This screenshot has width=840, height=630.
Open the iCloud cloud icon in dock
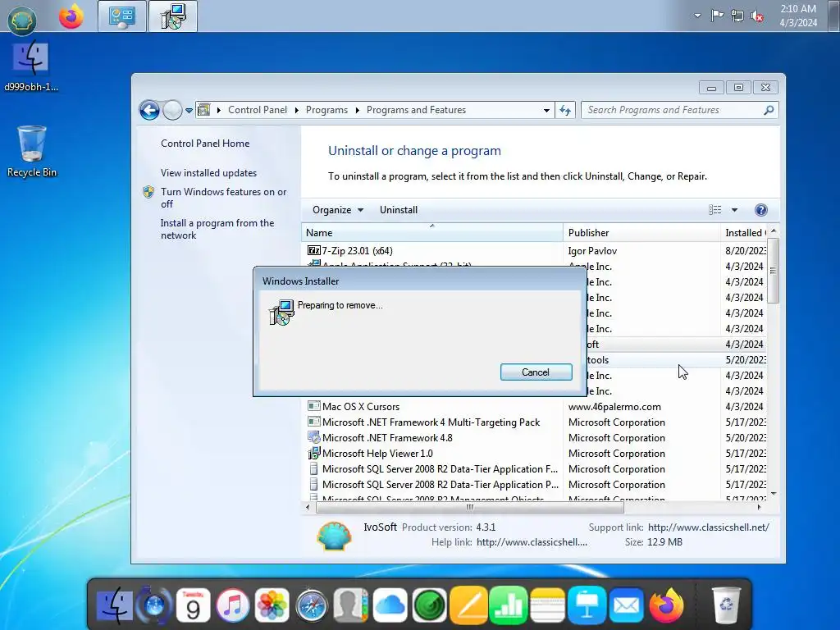pyautogui.click(x=390, y=606)
